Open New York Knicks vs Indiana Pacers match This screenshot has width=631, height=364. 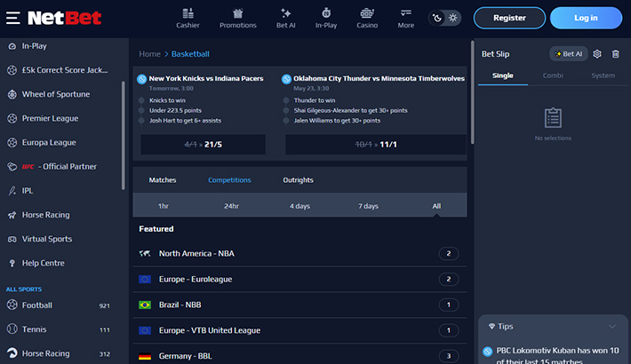click(206, 78)
